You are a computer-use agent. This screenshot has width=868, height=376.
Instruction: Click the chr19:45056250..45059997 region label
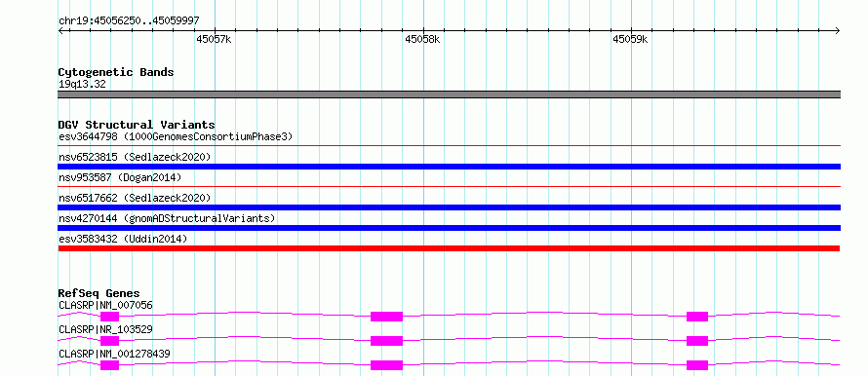129,20
